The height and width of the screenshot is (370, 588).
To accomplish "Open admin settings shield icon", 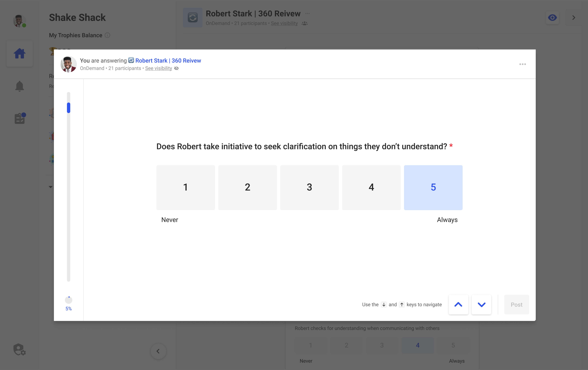I will [20, 349].
